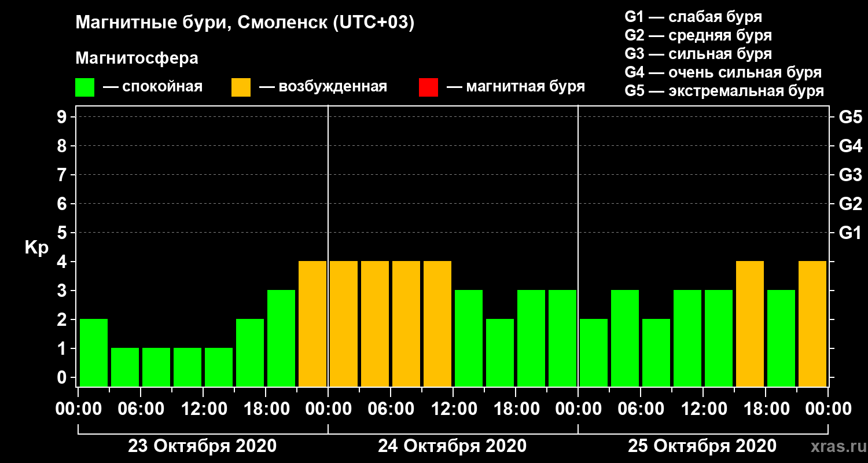Click the '— магнитная буря' legend label
The height and width of the screenshot is (463, 868).
click(x=516, y=87)
